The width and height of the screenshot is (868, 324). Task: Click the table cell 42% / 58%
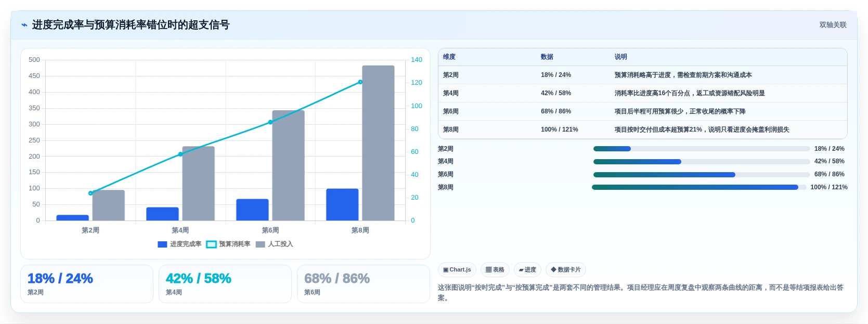[x=556, y=93]
